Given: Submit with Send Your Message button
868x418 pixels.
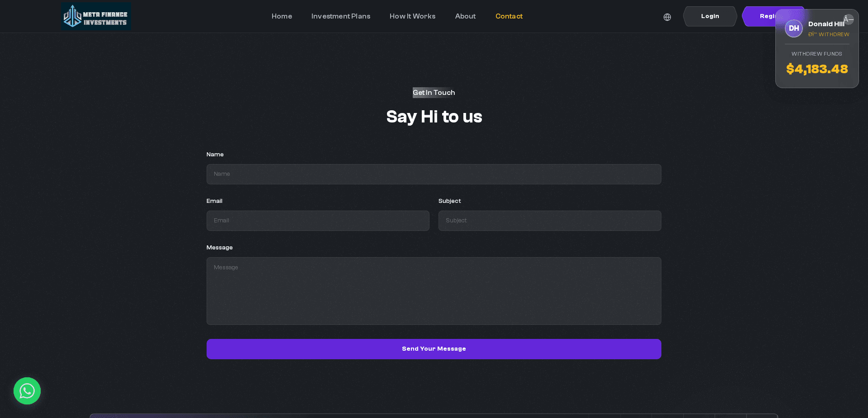Looking at the screenshot, I should tap(434, 349).
